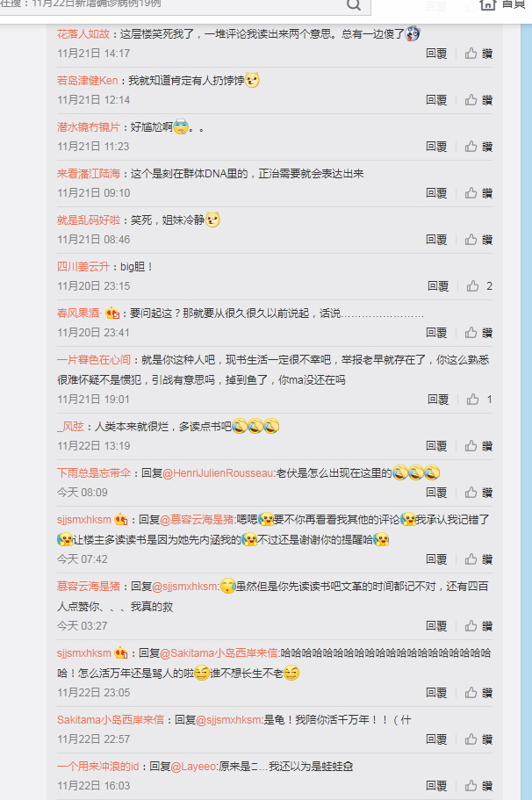Click the search magnifier icon
The width and height of the screenshot is (532, 800).
(354, 4)
